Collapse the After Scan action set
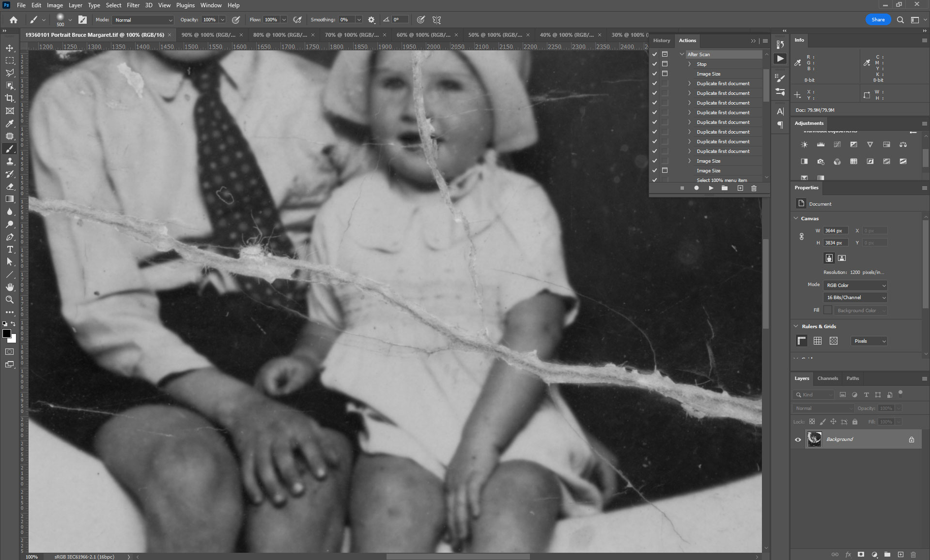 (682, 54)
